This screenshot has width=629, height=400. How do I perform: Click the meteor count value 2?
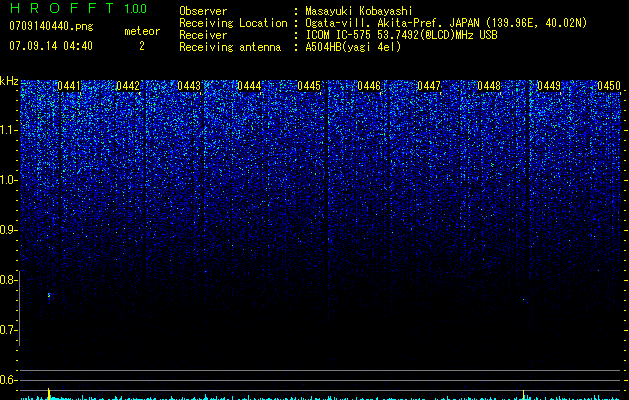pyautogui.click(x=142, y=46)
